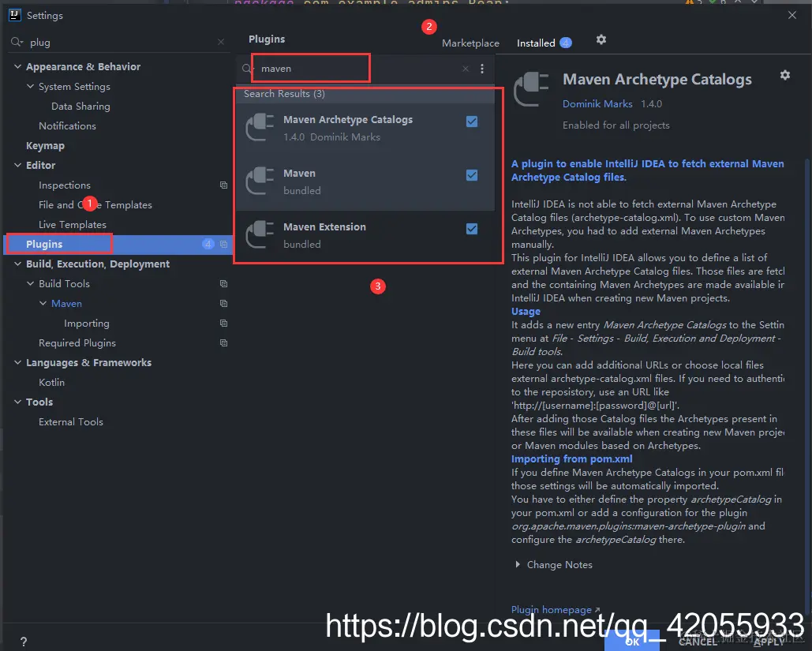Open the help question mark icon
The height and width of the screenshot is (651, 812).
(x=24, y=642)
